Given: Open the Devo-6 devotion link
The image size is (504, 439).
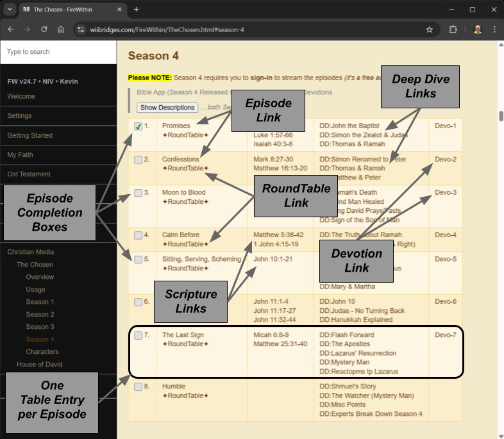Looking at the screenshot, I should (446, 301).
